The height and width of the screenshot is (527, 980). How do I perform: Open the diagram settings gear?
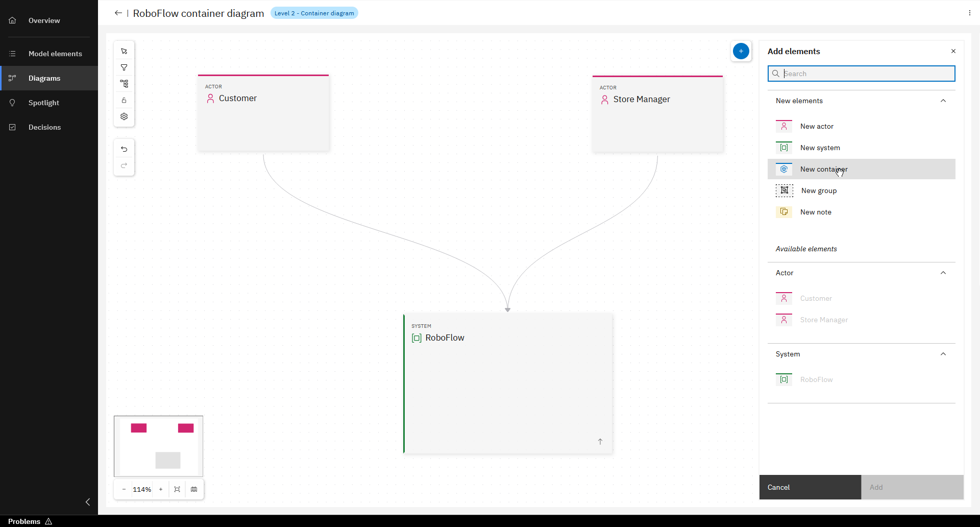click(124, 116)
